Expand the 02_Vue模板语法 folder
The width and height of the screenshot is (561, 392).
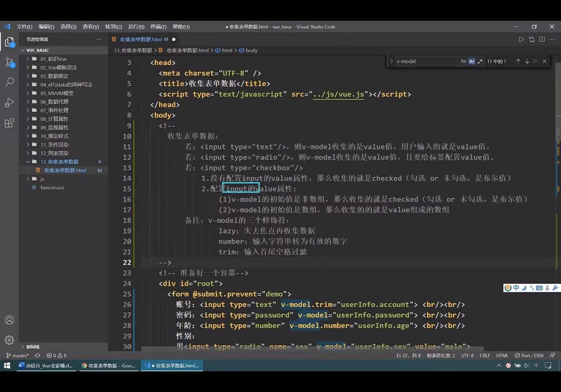(64, 68)
